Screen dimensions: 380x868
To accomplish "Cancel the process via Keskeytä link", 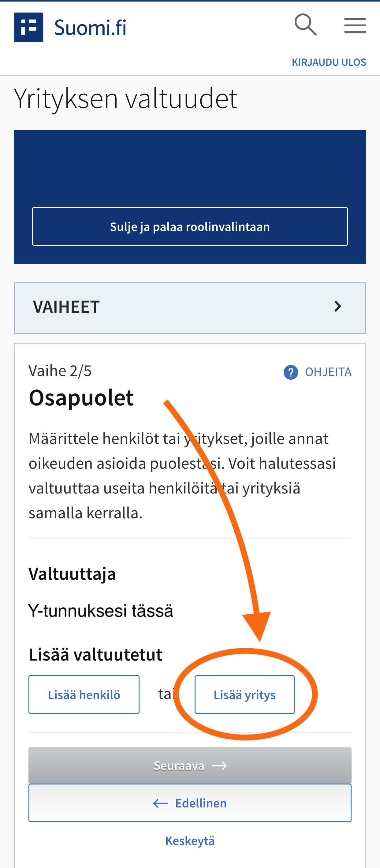I will coord(190,841).
